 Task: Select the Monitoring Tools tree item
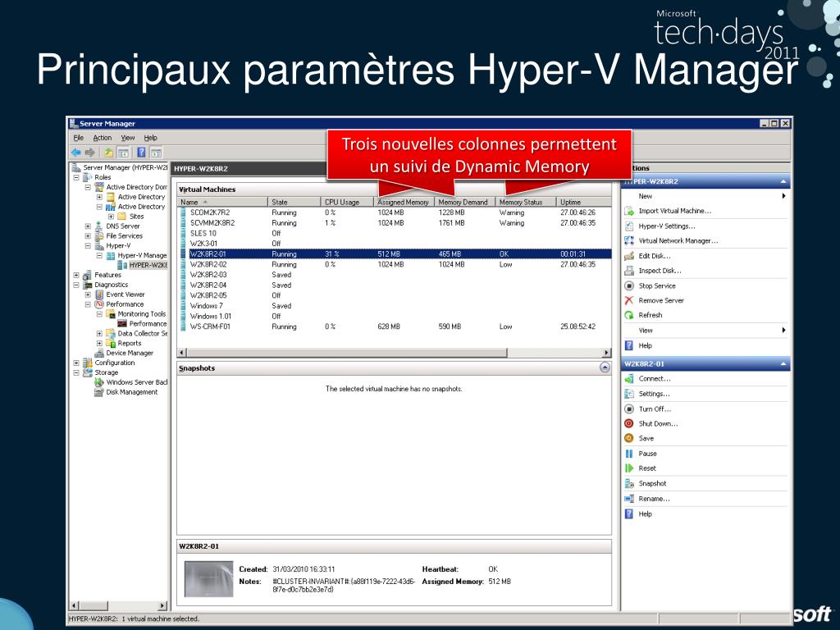[x=142, y=314]
